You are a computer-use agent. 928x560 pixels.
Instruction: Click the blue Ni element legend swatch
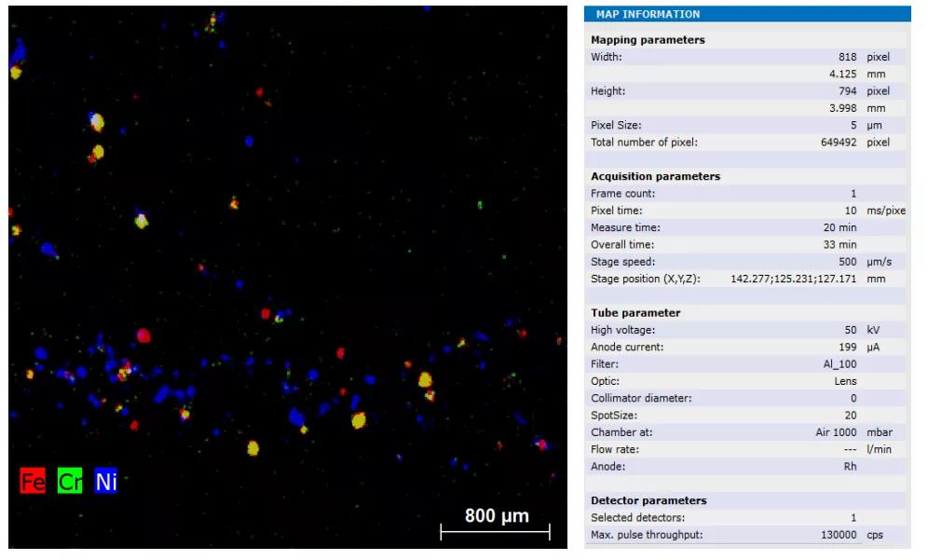click(106, 481)
